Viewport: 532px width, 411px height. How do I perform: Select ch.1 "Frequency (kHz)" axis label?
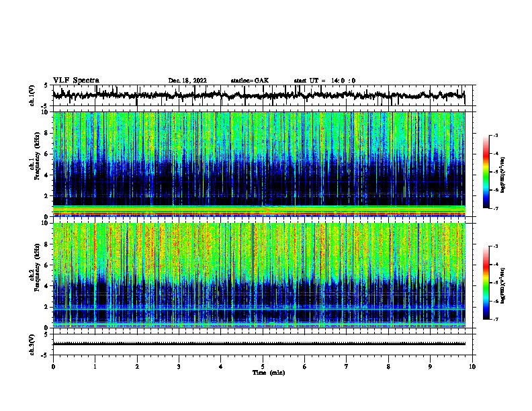pyautogui.click(x=37, y=156)
